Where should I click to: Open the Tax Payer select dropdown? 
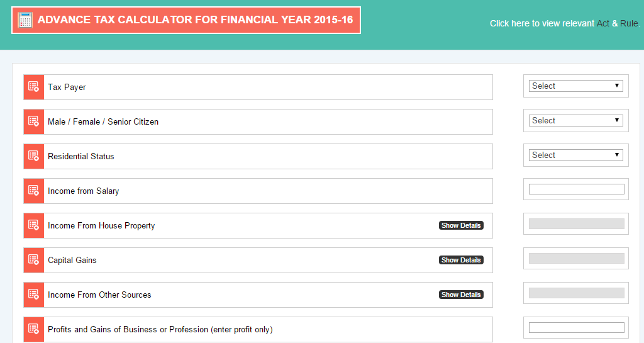tap(575, 86)
